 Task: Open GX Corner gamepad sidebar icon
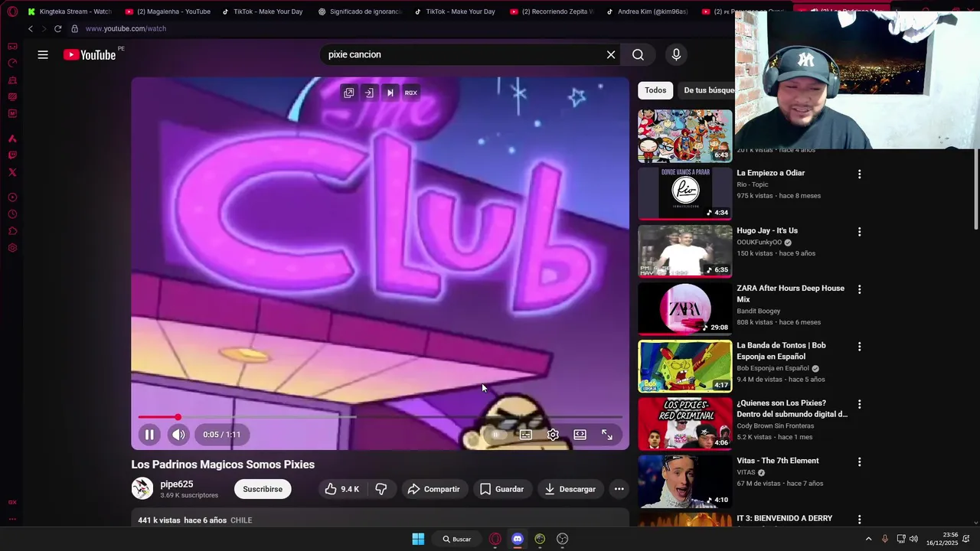click(x=12, y=47)
